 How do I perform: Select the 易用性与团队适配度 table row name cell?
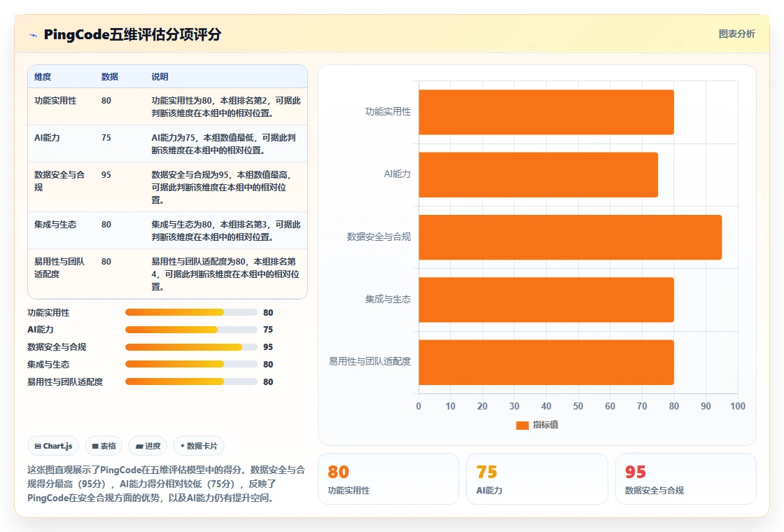click(59, 268)
